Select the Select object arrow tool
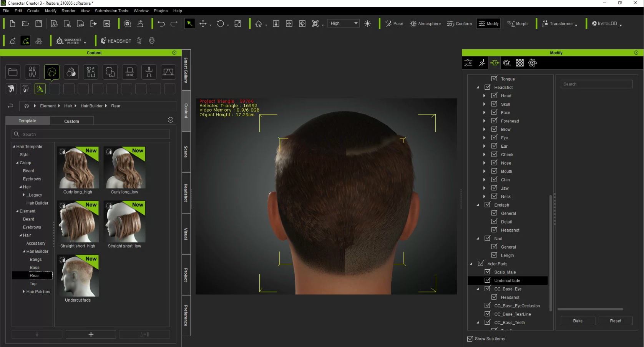Image resolution: width=644 pixels, height=347 pixels. pos(189,24)
